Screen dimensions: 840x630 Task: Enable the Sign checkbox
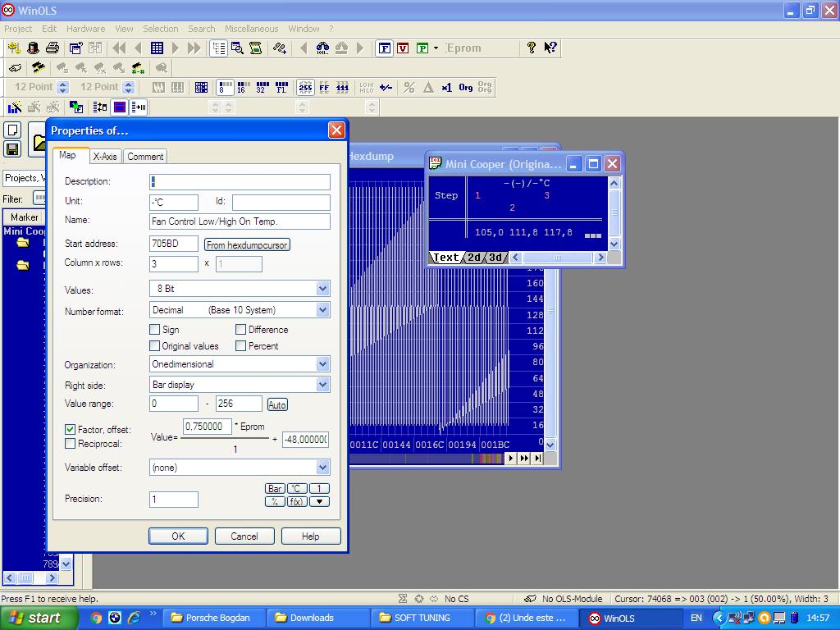click(x=155, y=330)
